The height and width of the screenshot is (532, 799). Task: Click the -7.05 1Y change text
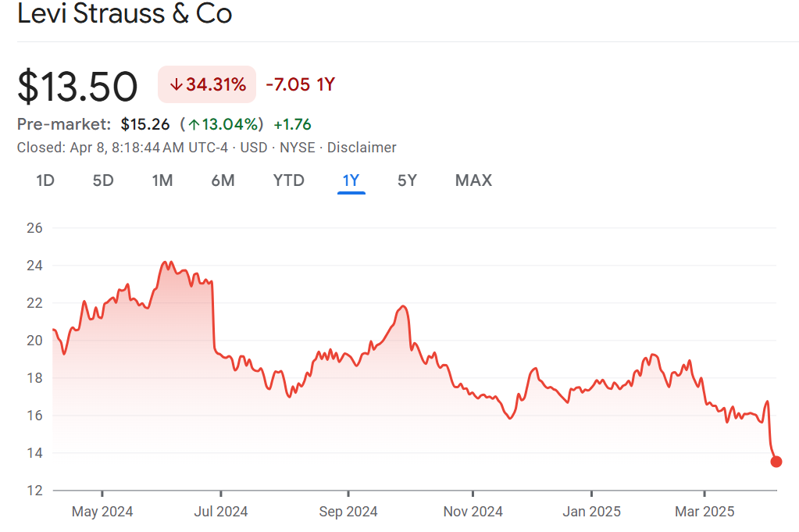300,84
